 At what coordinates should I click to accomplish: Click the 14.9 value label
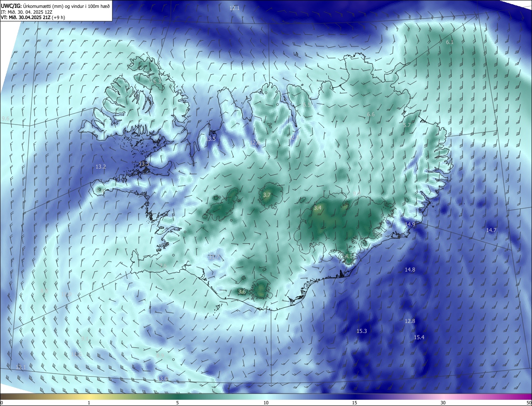coord(410,224)
